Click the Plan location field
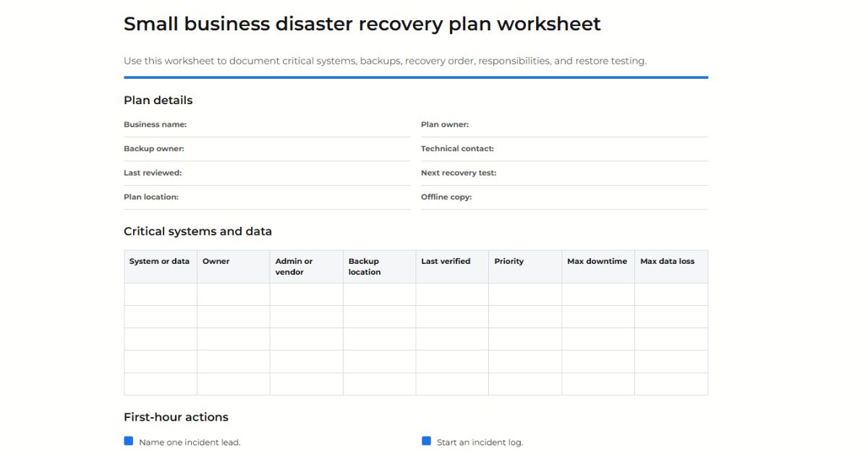Viewport: 868px width, 454px height. click(267, 197)
